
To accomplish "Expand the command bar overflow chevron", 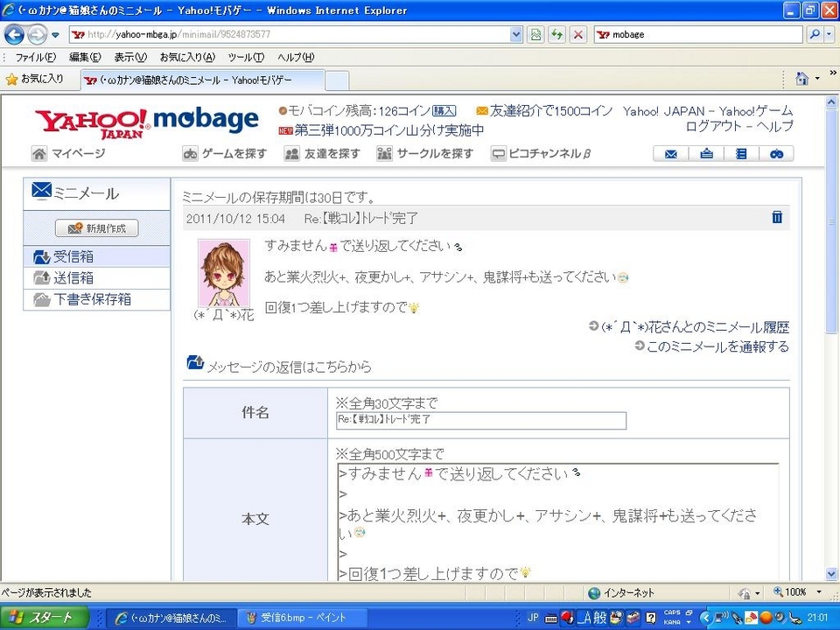I will [833, 73].
